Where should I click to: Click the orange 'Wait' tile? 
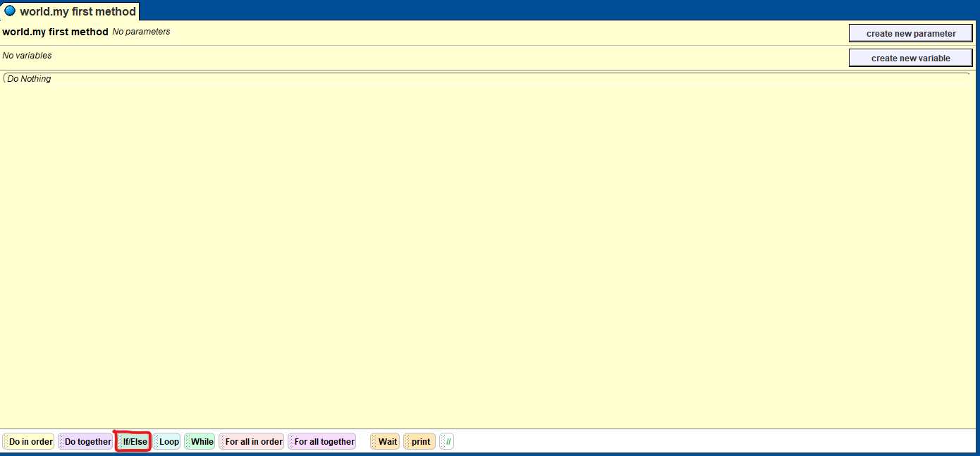387,442
